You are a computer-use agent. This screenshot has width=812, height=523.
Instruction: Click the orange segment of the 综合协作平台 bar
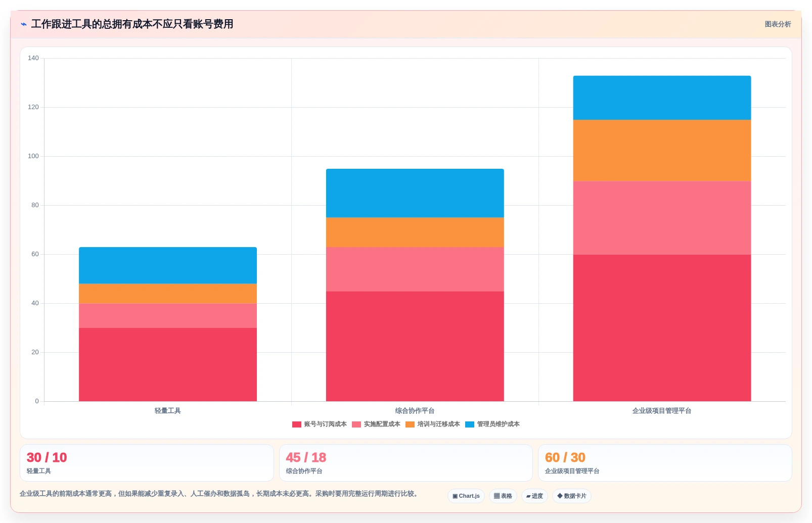415,232
